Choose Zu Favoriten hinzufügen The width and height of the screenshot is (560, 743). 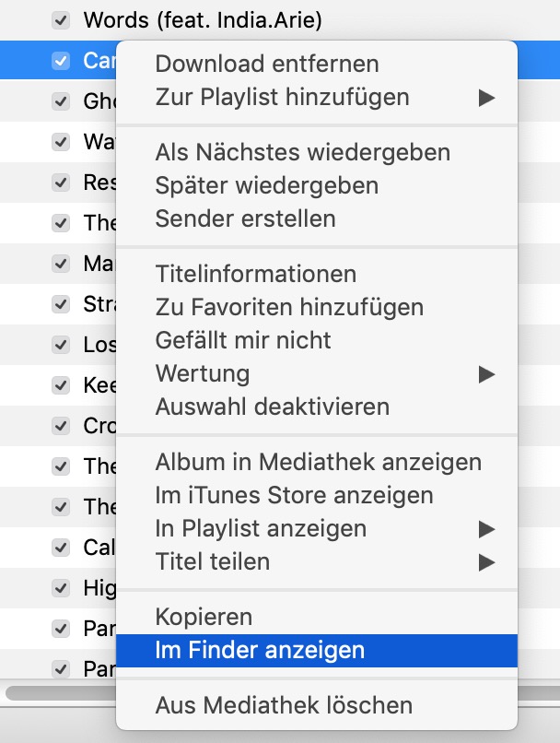coord(289,307)
